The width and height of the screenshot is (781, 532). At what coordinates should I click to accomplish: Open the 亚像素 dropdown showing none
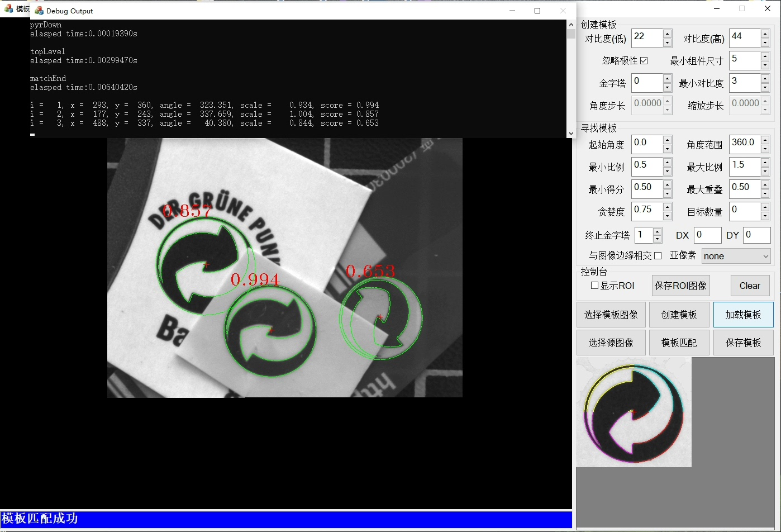point(736,256)
